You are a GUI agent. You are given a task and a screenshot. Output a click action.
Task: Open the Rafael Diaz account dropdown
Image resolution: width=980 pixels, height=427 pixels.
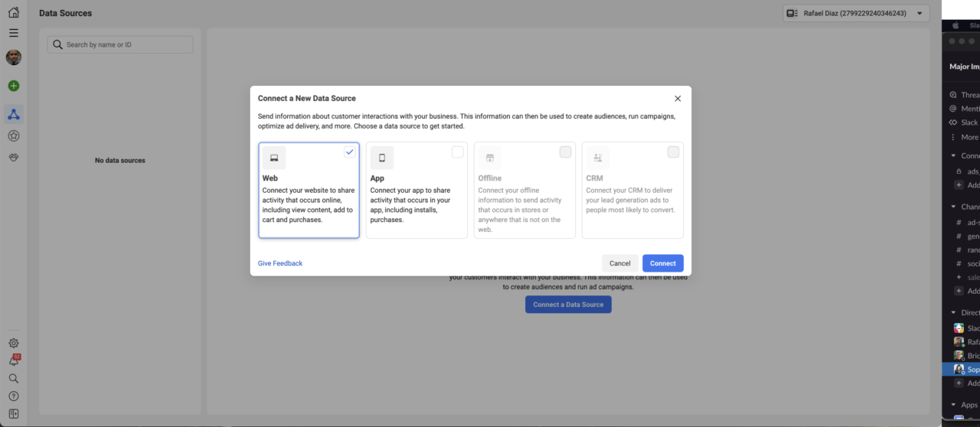click(x=856, y=13)
